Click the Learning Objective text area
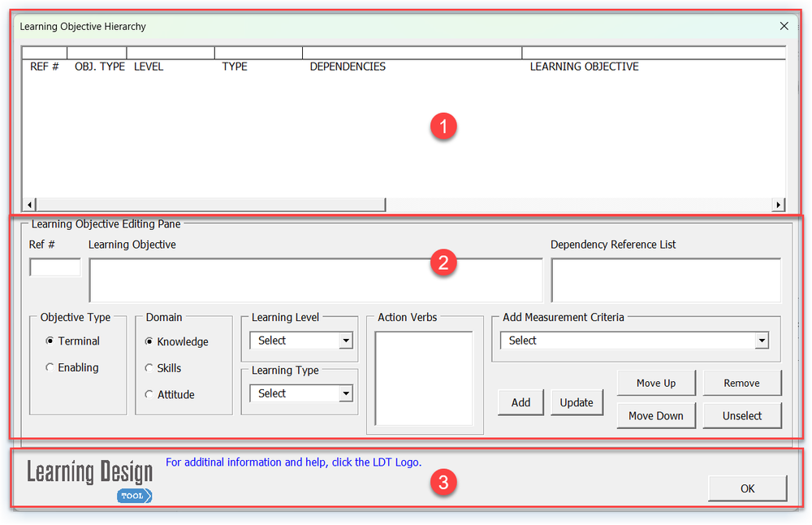Screen dimensions: 812x525 (x=317, y=280)
